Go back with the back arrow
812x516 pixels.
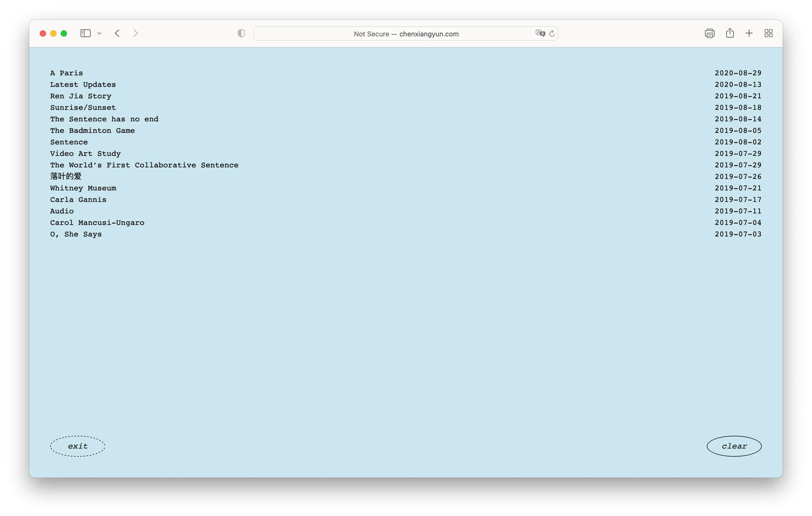[117, 33]
